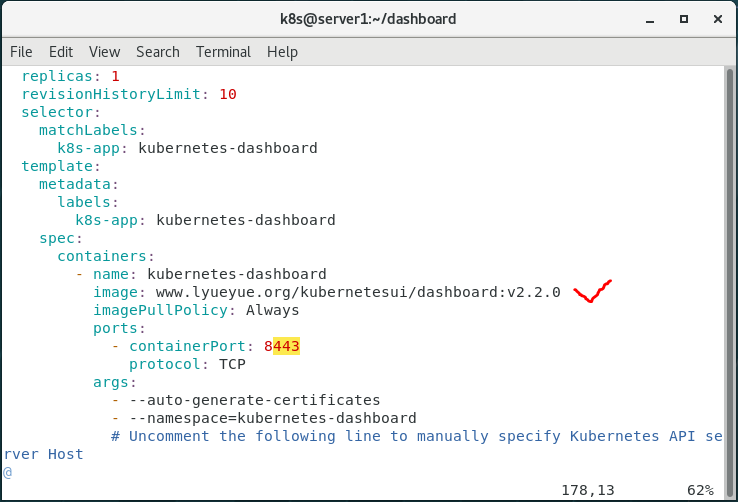Click the window title k8s@server1:~/dashboard
Viewport: 738px width, 502px height.
pyautogui.click(x=368, y=19)
